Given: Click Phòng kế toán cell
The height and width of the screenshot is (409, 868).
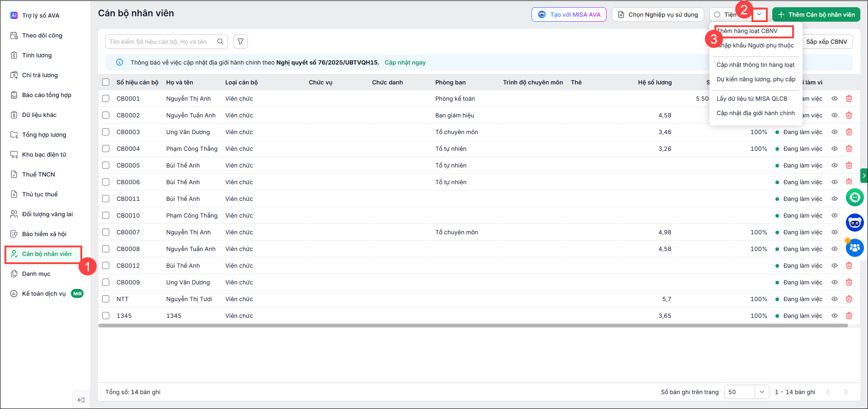Looking at the screenshot, I should 455,98.
